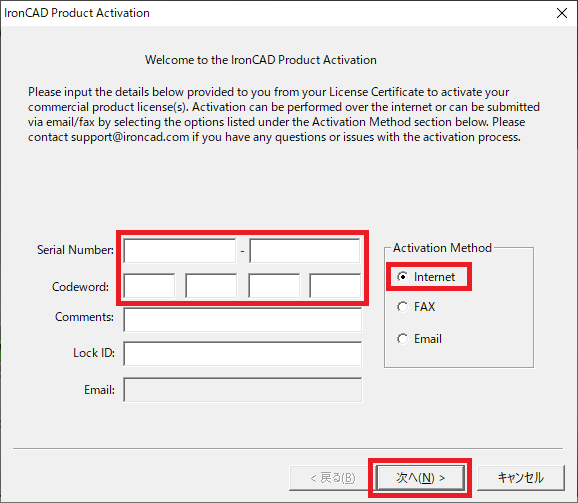Image resolution: width=578 pixels, height=503 pixels.
Task: Focus the third Codeword box
Action: 274,285
